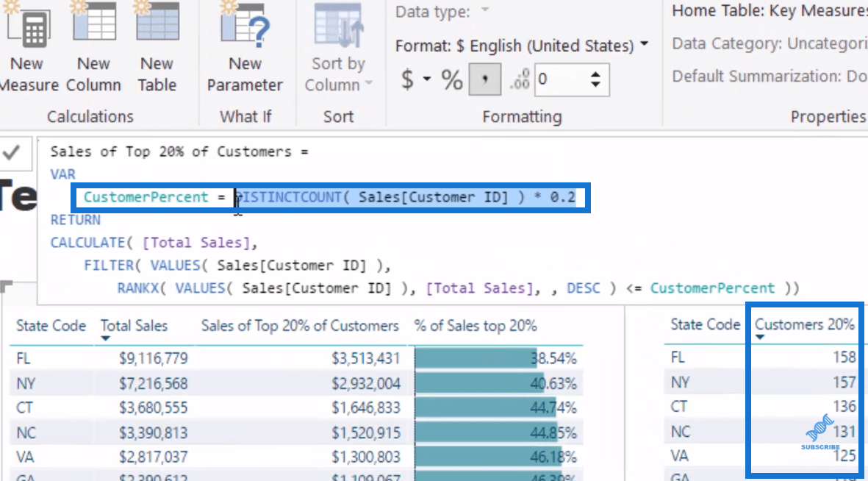Image resolution: width=868 pixels, height=481 pixels.
Task: Create a New Parameter for What If
Action: tap(245, 49)
